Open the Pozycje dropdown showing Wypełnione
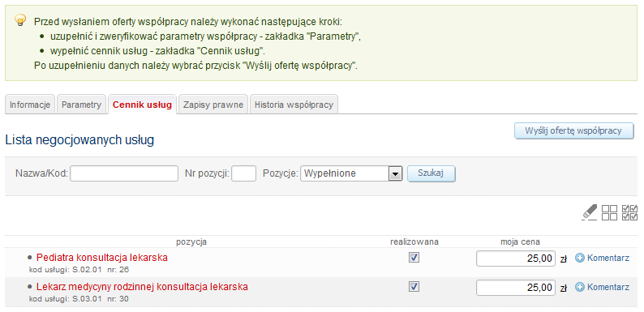The width and height of the screenshot is (644, 312). [351, 173]
